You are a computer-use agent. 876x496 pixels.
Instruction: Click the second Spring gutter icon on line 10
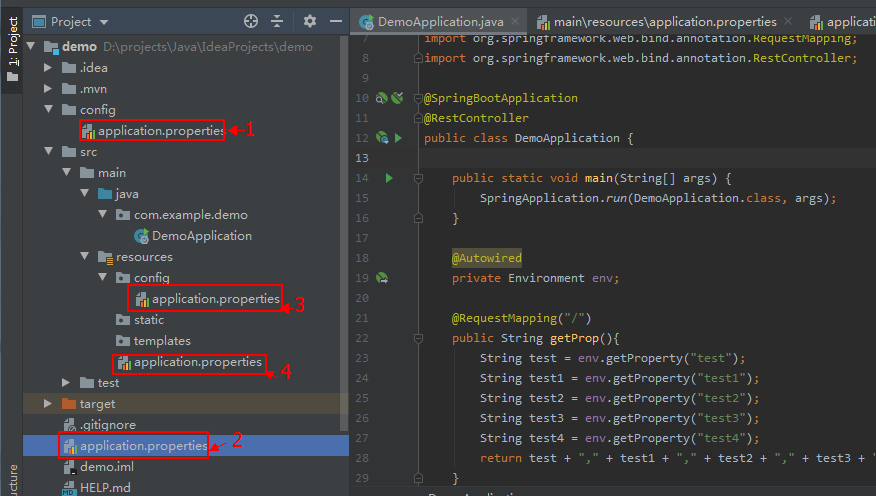[x=397, y=98]
